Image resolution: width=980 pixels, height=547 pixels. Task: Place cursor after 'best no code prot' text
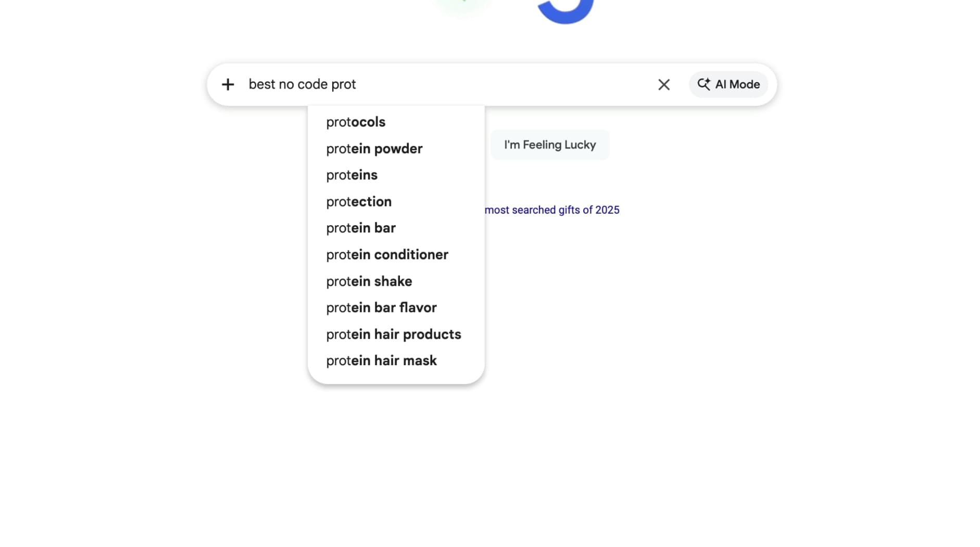359,84
